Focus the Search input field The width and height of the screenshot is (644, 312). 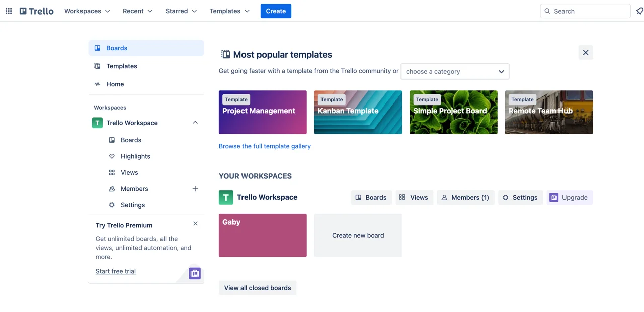pyautogui.click(x=585, y=11)
